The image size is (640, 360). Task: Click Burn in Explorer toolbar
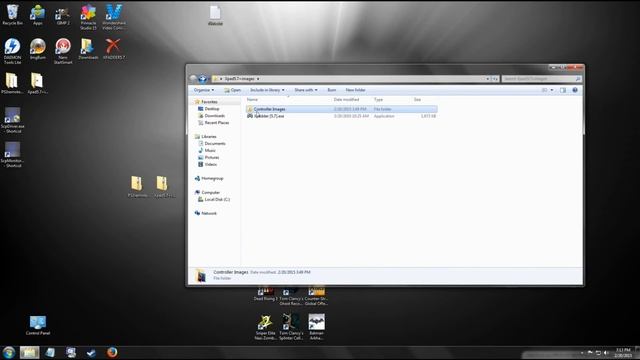(x=331, y=90)
